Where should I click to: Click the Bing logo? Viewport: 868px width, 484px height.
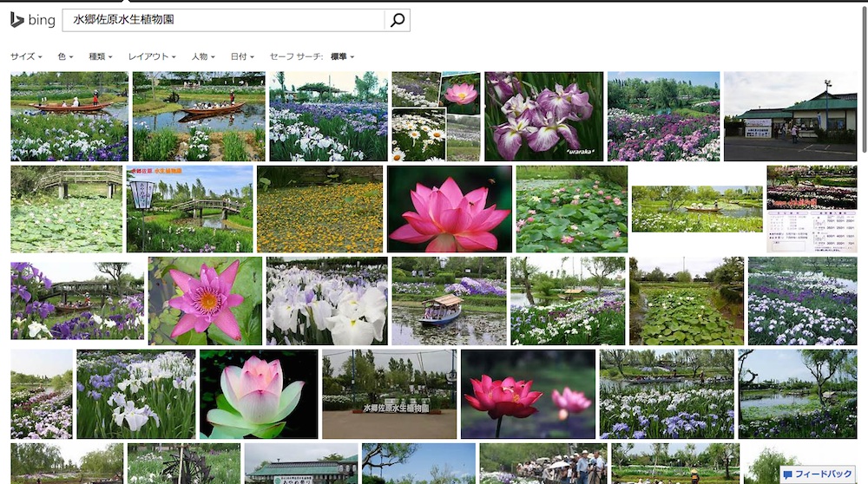click(32, 20)
